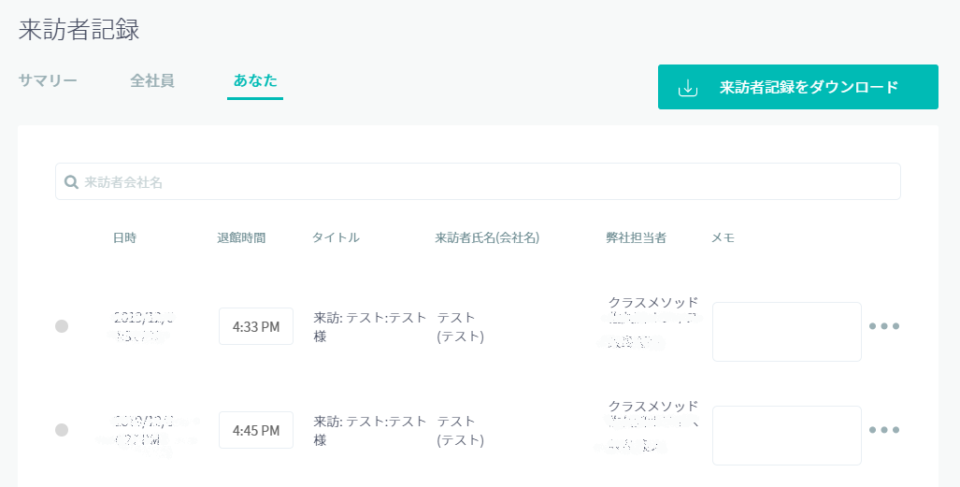The height and width of the screenshot is (487, 960).
Task: Edit the 4:45 PM checkout time box
Action: click(256, 430)
